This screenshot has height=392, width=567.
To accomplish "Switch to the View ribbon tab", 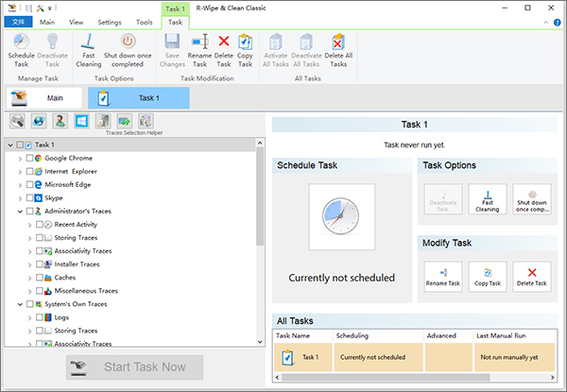I will pos(77,22).
